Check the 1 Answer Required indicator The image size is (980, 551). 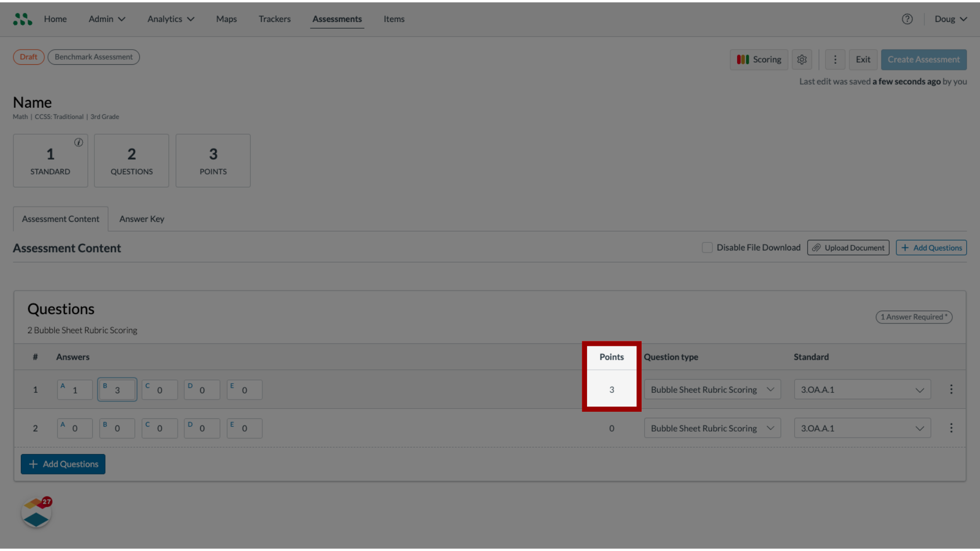(x=914, y=317)
